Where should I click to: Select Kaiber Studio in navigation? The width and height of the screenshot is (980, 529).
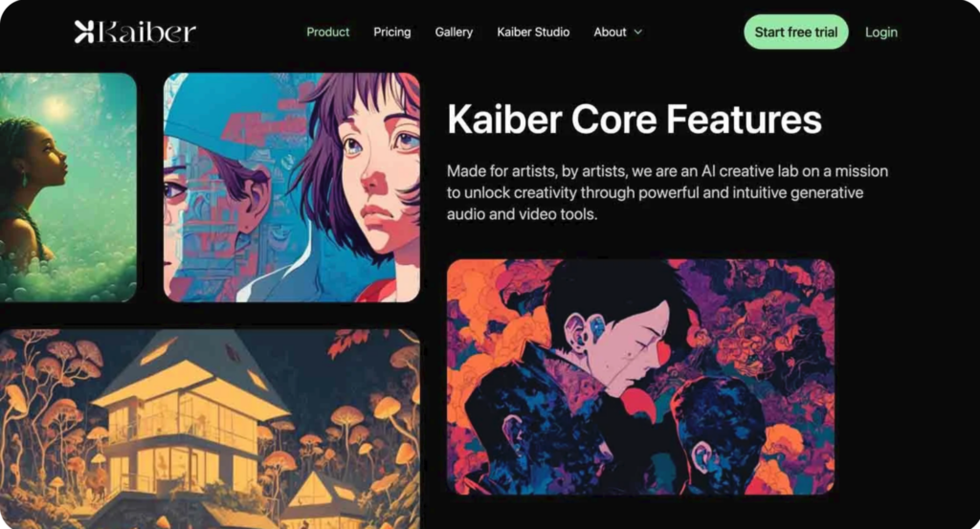click(533, 32)
